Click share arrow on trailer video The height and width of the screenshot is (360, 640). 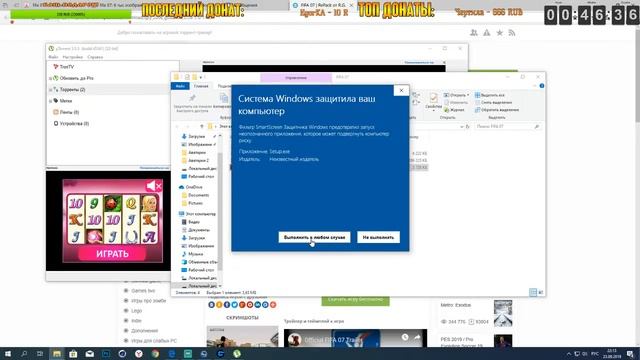coord(417,337)
